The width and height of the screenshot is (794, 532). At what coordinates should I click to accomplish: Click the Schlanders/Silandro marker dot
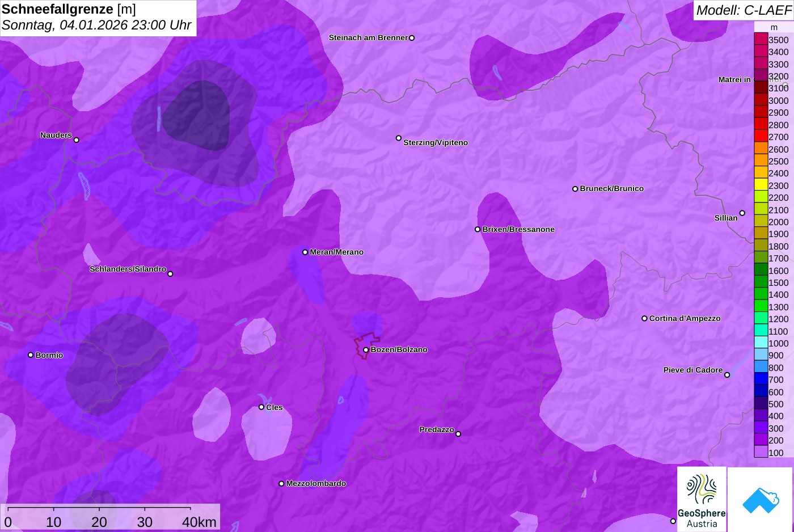point(170,274)
